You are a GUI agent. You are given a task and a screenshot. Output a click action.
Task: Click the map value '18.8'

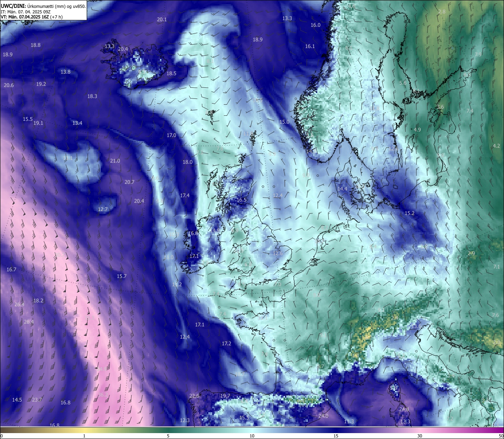(35, 45)
